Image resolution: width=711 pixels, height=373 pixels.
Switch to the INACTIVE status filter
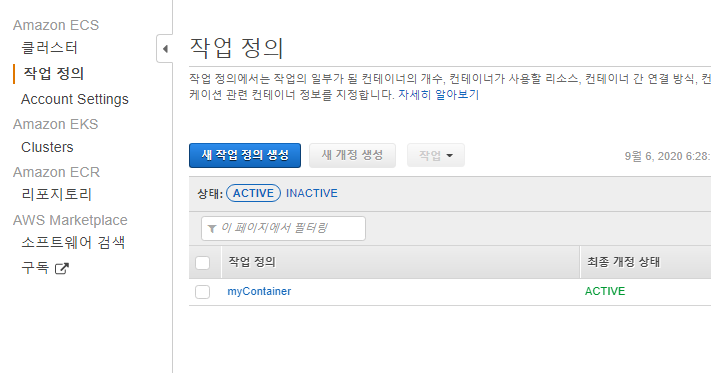pos(312,193)
